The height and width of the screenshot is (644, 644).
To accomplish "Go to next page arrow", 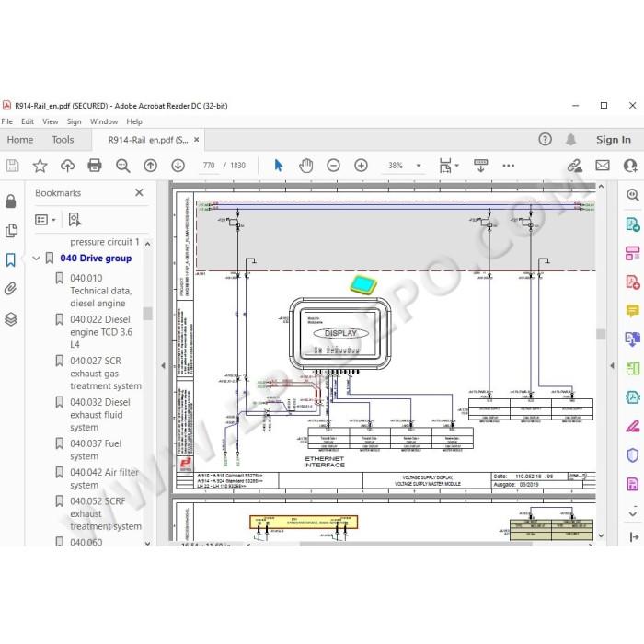I will (x=178, y=166).
